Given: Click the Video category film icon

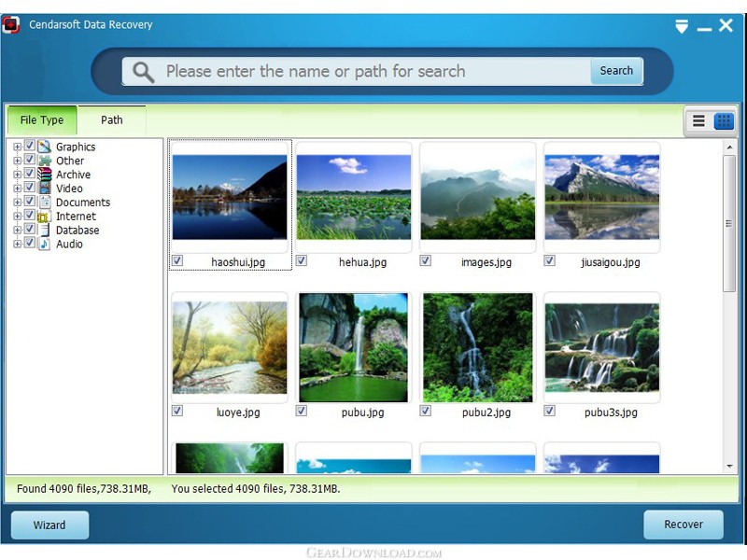Looking at the screenshot, I should tap(44, 189).
